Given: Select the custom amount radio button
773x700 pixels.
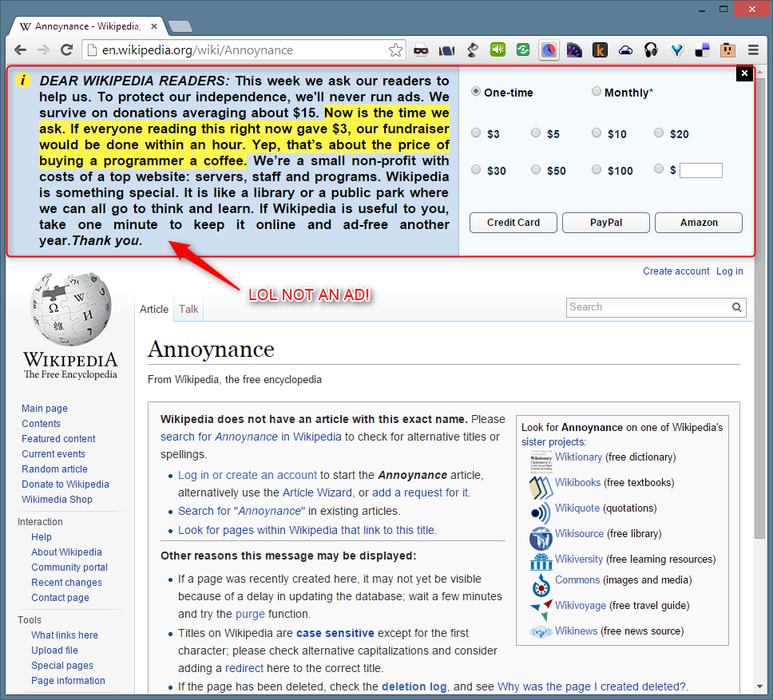Looking at the screenshot, I should (x=659, y=169).
